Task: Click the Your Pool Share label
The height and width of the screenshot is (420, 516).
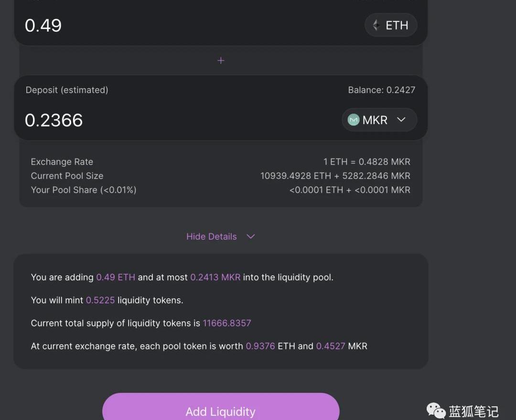Action: click(84, 189)
